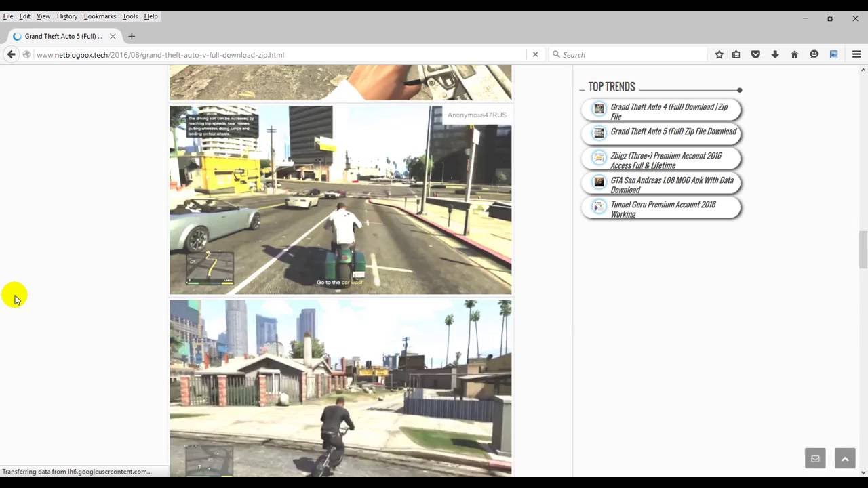868x488 pixels.
Task: Click the vertical scrollbar thumb
Action: [x=863, y=249]
